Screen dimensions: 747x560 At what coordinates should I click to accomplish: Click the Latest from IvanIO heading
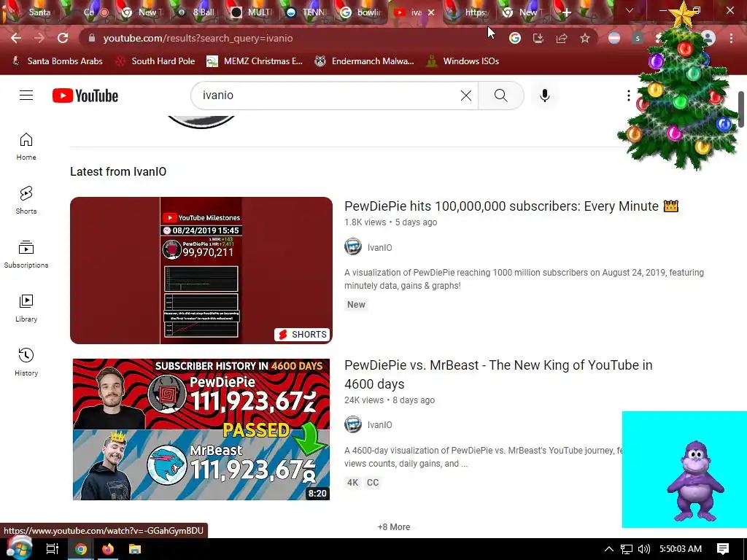coord(118,172)
